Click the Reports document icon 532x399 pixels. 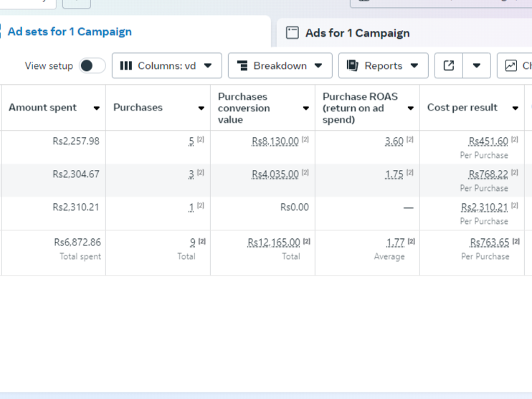[353, 65]
